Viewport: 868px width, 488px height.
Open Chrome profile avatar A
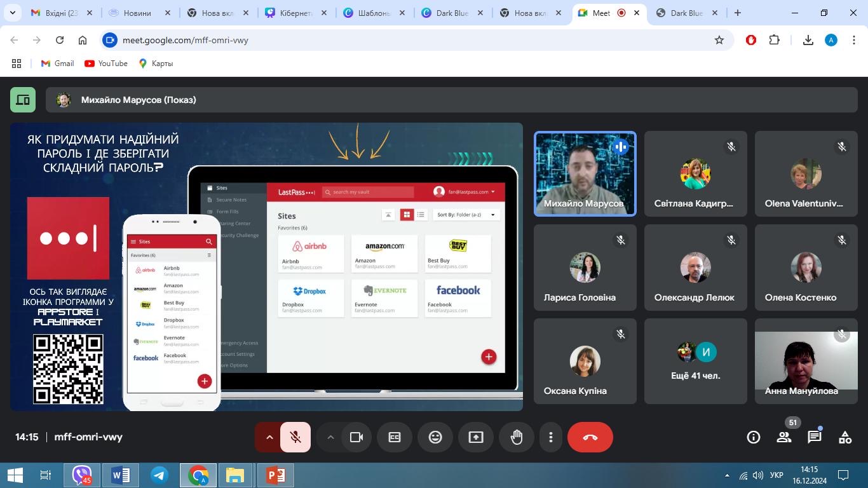pos(831,40)
